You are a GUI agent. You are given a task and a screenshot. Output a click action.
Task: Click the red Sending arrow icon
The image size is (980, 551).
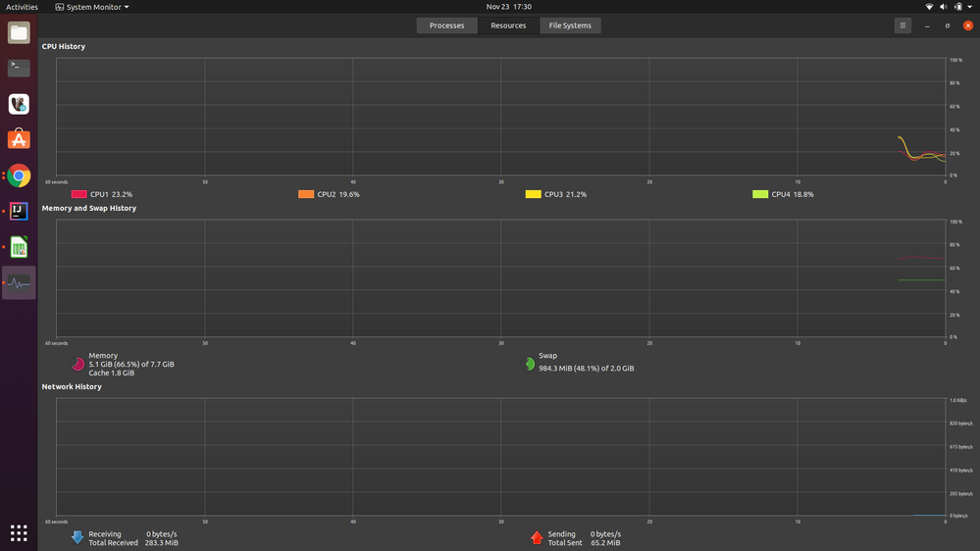point(537,537)
